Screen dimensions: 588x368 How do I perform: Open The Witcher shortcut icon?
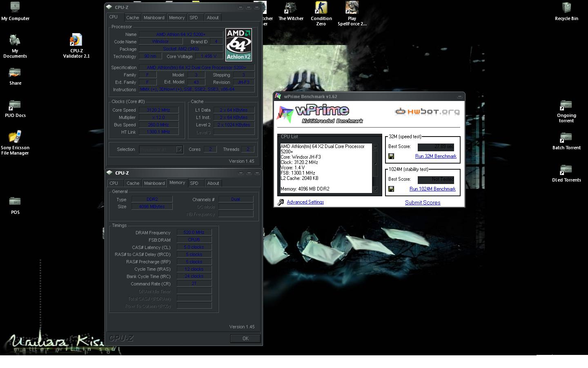[291, 11]
